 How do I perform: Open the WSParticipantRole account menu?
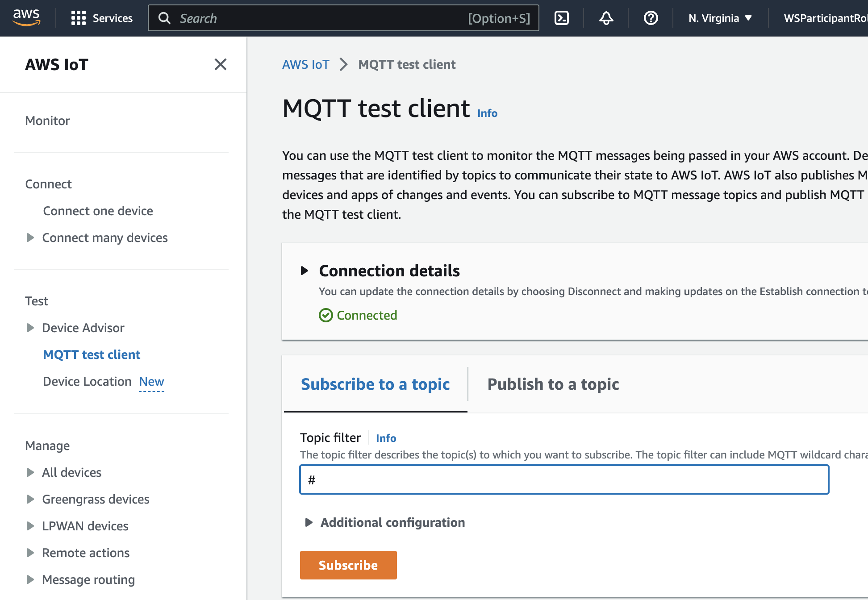826,18
